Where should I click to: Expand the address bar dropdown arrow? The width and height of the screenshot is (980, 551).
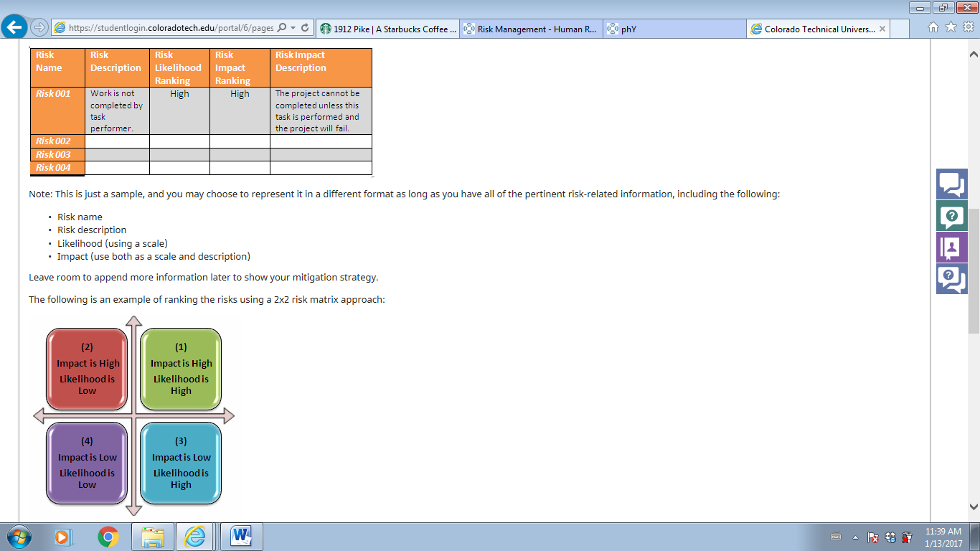pos(293,28)
